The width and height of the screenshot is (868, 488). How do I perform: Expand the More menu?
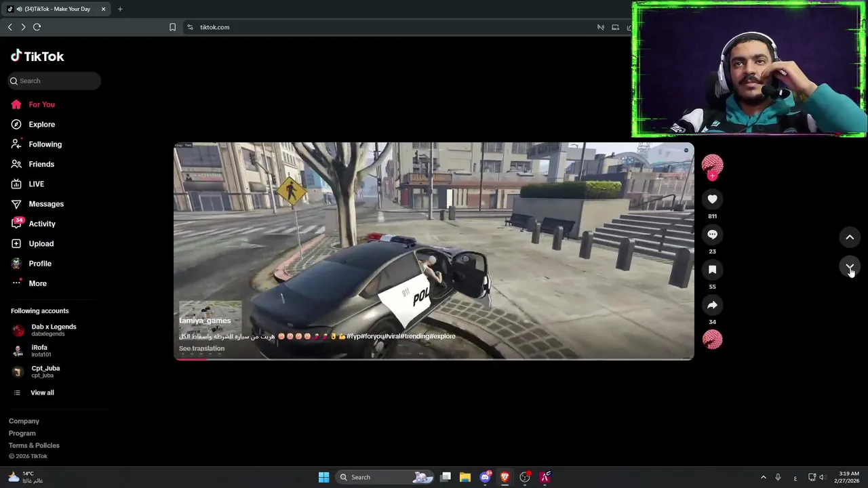coord(28,283)
